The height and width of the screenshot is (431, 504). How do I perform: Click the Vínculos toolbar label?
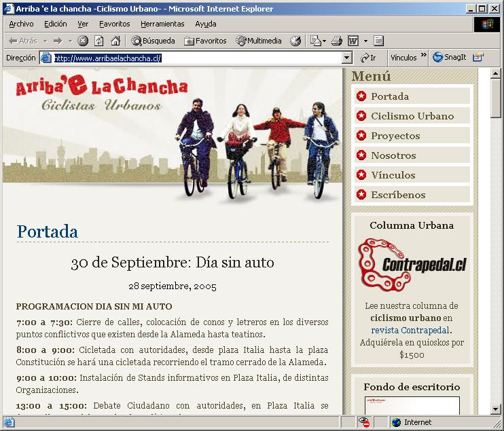[403, 58]
